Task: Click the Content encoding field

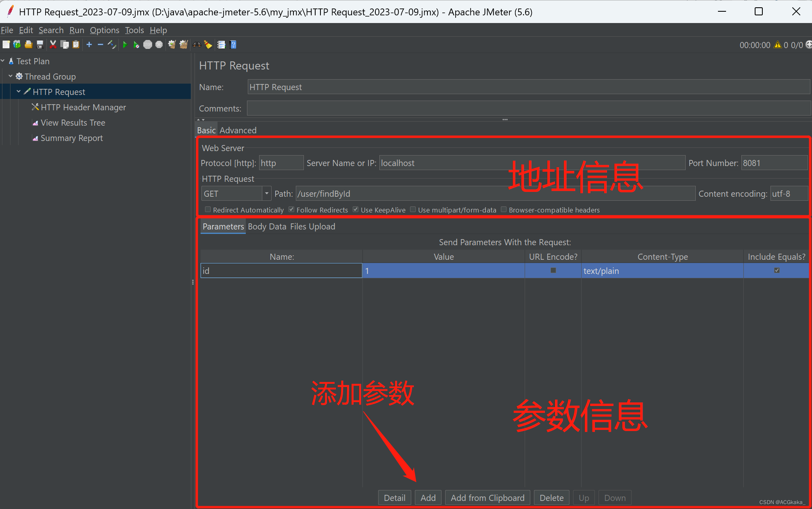Action: (789, 194)
